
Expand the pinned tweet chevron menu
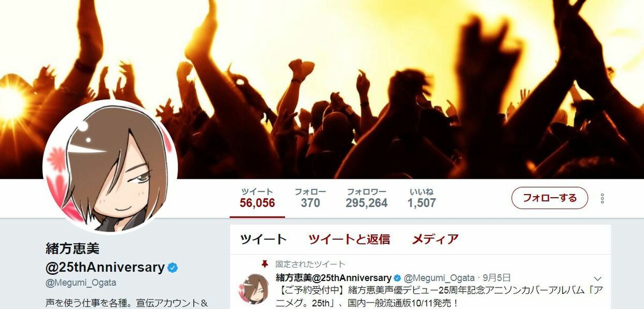click(598, 278)
